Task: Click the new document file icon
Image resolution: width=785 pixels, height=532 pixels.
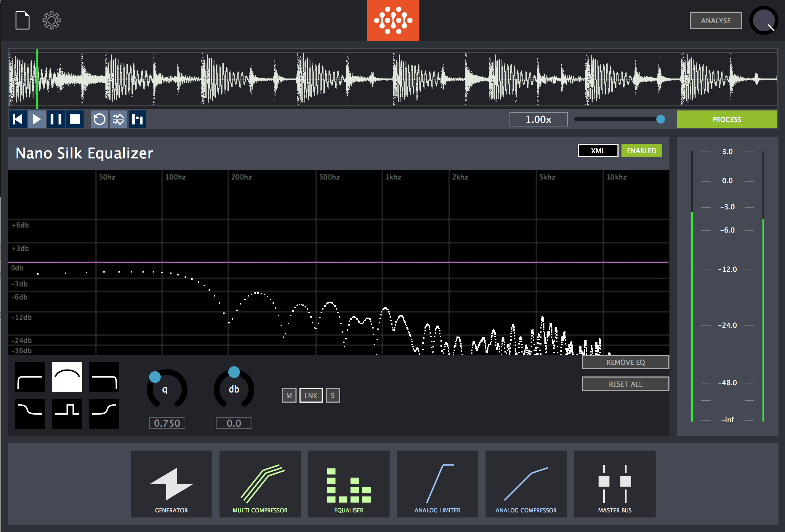Action: [x=22, y=20]
